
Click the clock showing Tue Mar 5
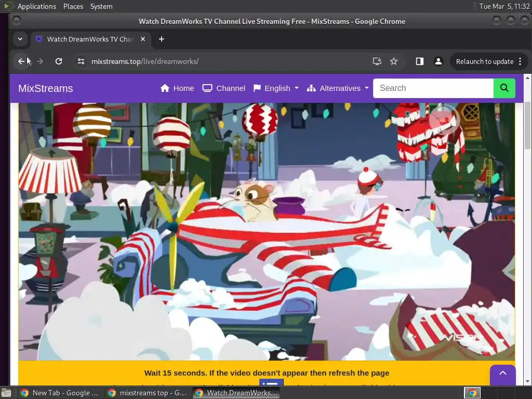point(504,6)
